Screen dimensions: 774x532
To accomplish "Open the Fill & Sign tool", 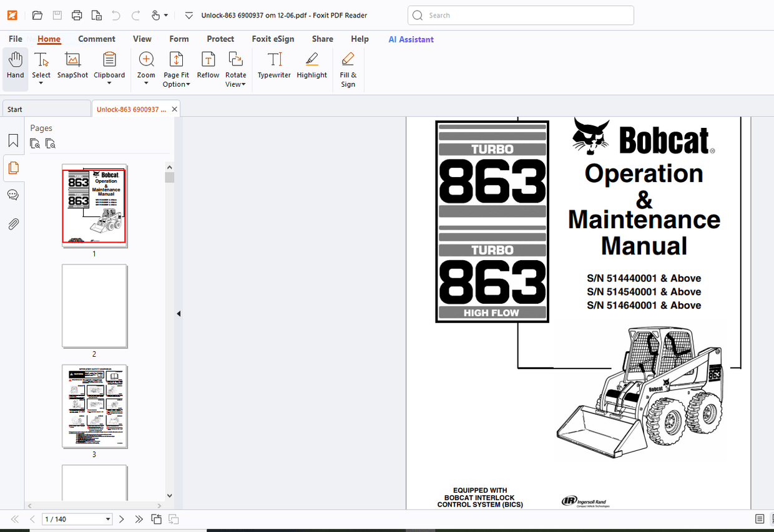I will [x=348, y=67].
